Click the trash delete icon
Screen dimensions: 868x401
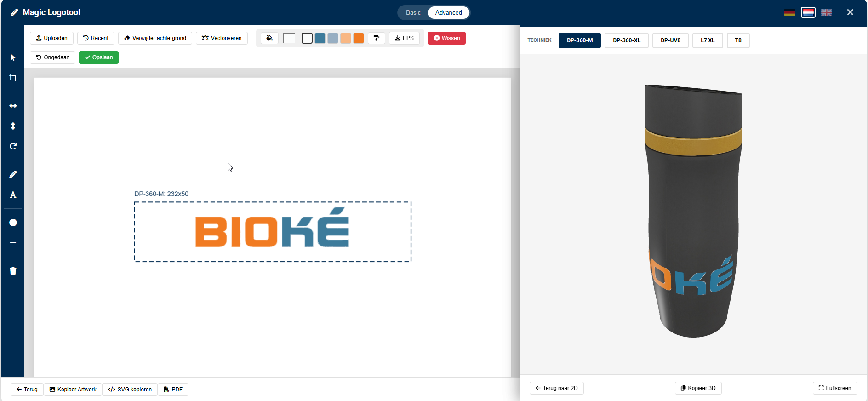tap(13, 271)
